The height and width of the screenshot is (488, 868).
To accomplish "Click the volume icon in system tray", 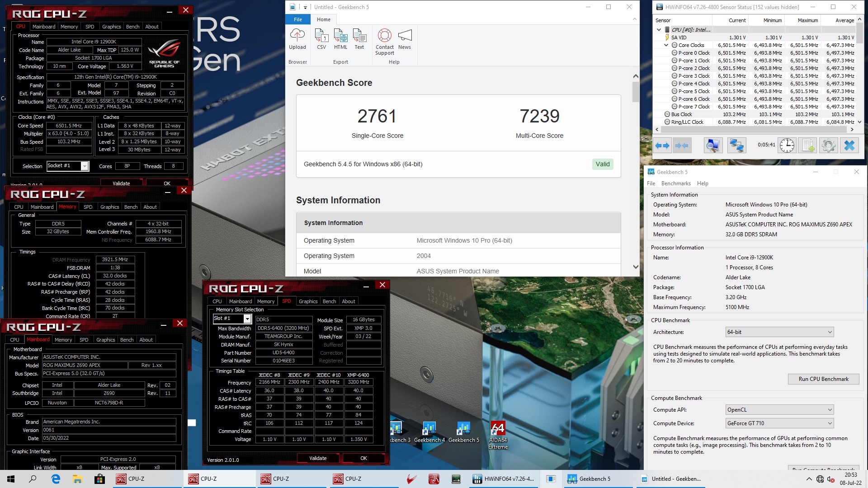I will click(x=831, y=479).
